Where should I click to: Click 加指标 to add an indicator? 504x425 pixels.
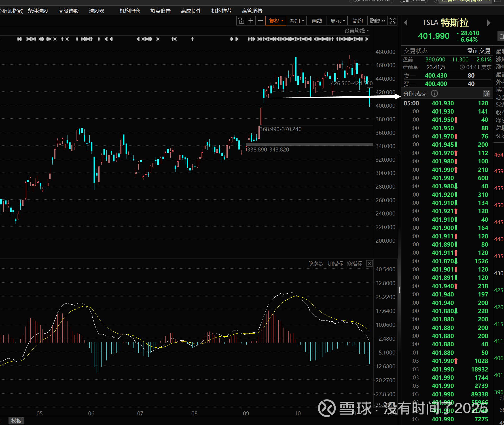(x=335, y=264)
